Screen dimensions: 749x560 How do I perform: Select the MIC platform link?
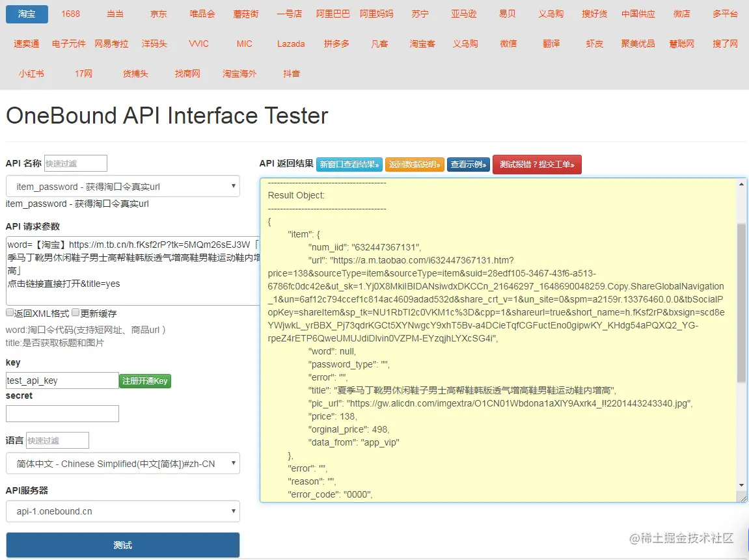coord(244,44)
